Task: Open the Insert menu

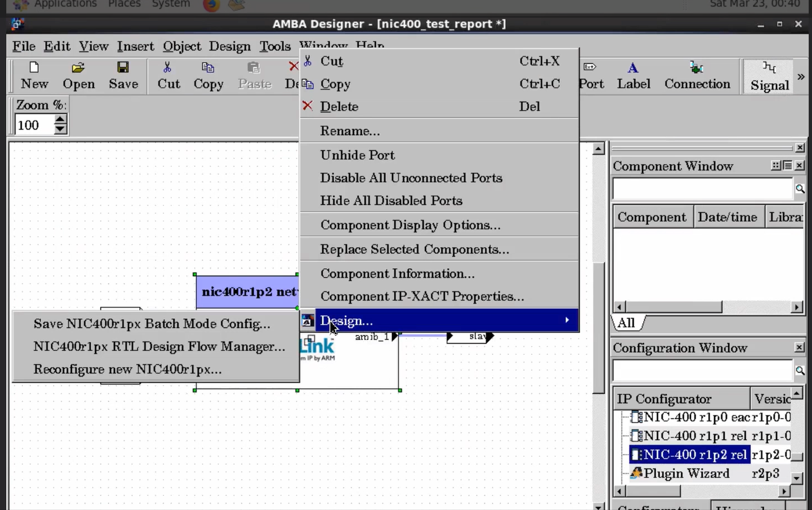Action: click(x=135, y=47)
